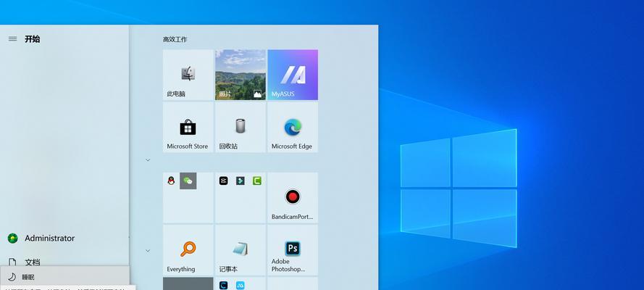The image size is (644, 290).
Task: Open the 记事本 notepad tile
Action: coord(241,250)
